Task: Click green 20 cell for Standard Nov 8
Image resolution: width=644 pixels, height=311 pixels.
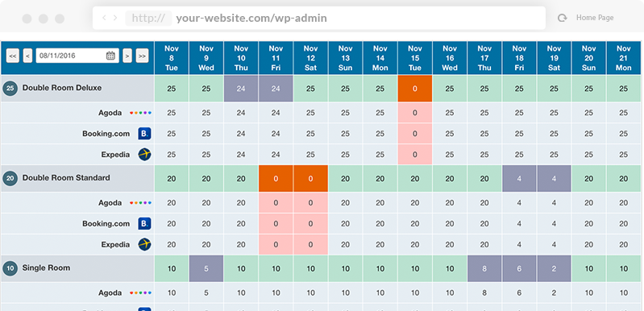Action: pos(172,179)
